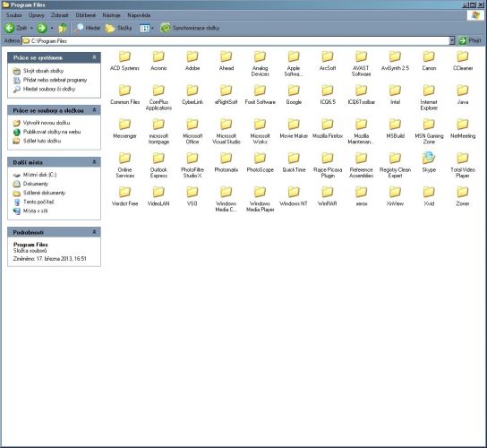Toggle the Složky folders pane
The image size is (487, 448).
pos(118,29)
